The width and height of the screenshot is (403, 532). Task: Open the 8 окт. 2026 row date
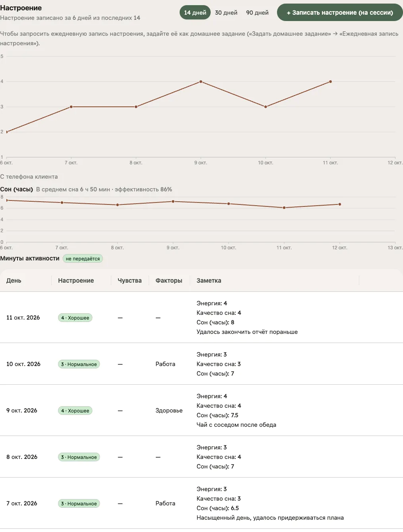point(22,457)
